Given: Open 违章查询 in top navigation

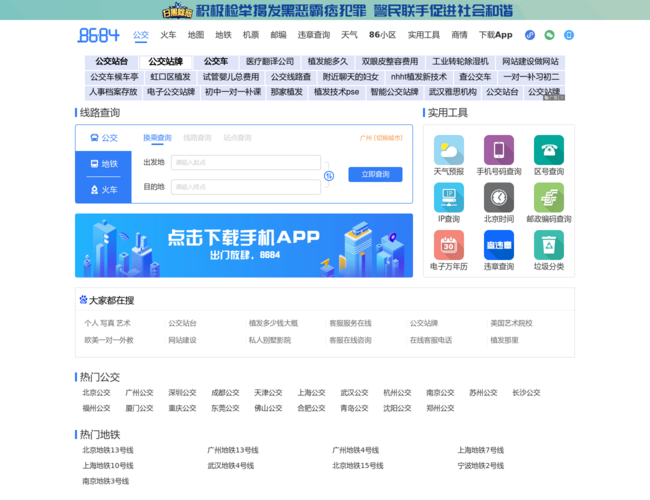Looking at the screenshot, I should [x=314, y=35].
